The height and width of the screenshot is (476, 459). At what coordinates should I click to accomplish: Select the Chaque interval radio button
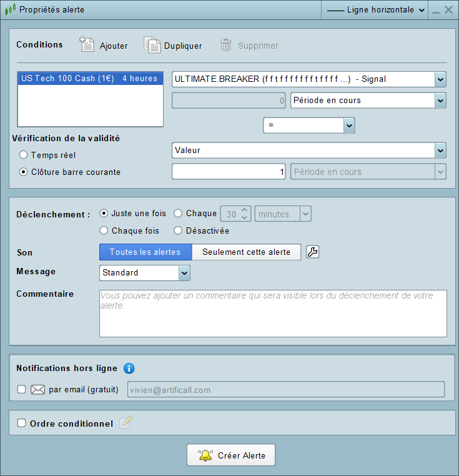(178, 214)
